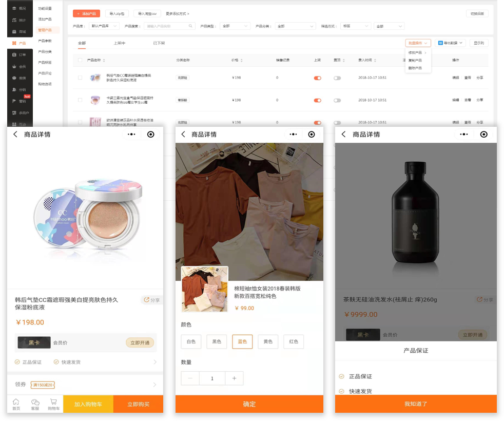Viewport: 504px width, 421px height.
Task: Open the 默认产品库 product library dropdown
Action: pos(103,25)
